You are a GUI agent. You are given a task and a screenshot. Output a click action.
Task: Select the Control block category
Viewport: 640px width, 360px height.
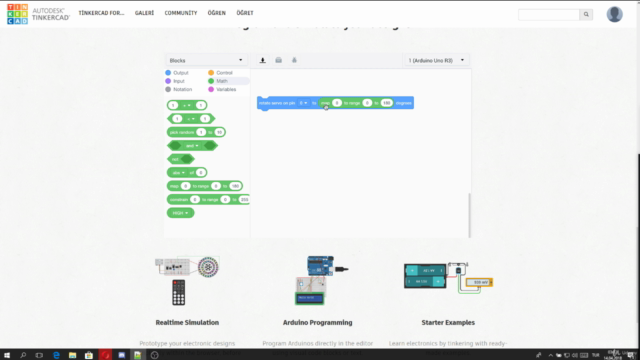pos(220,73)
